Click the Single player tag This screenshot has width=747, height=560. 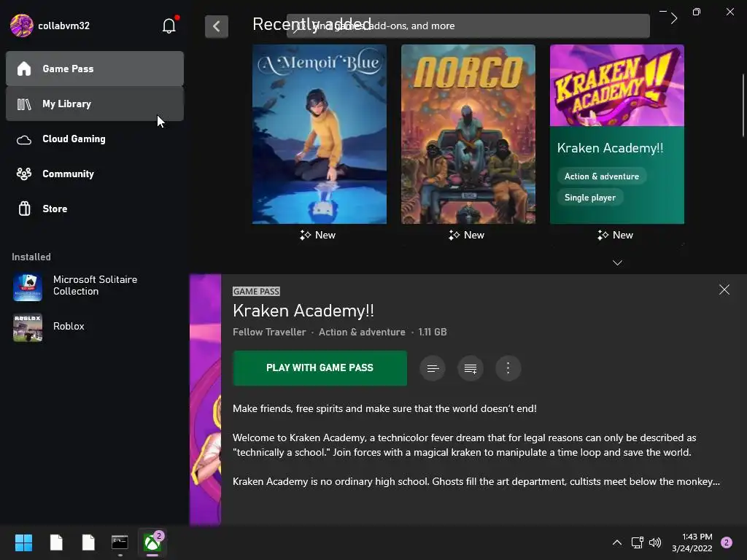point(589,198)
